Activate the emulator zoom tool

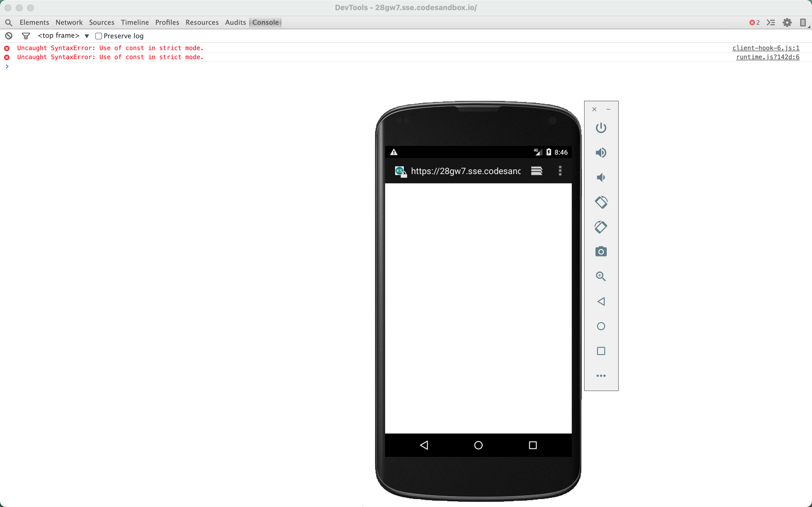click(601, 277)
